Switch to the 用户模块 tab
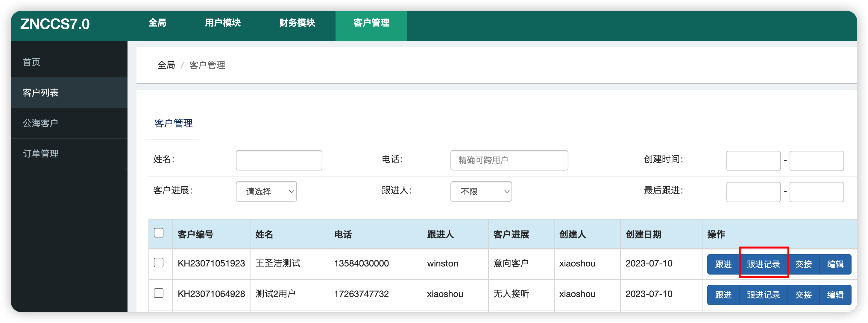Screen dimensions: 868x323 (223, 23)
